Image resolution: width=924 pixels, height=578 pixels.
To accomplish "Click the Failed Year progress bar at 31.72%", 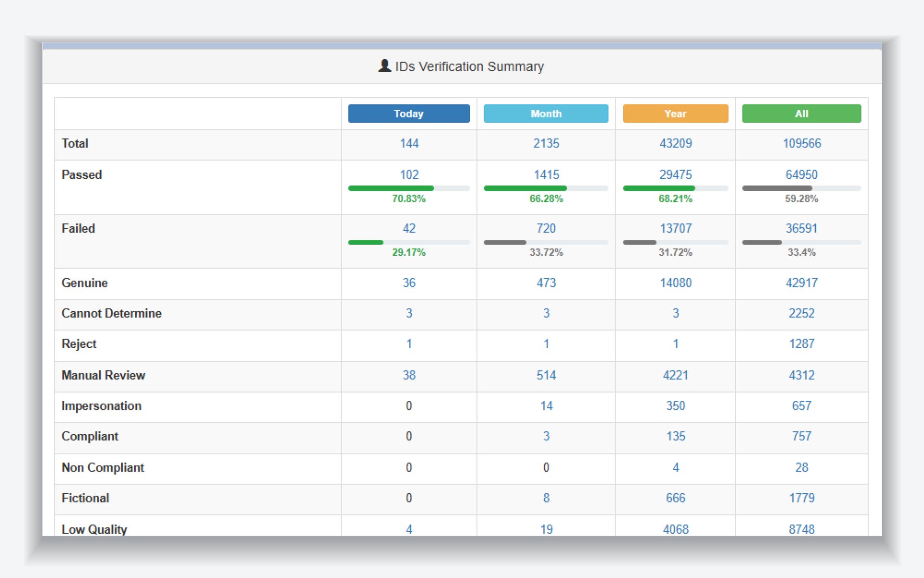I will click(675, 242).
